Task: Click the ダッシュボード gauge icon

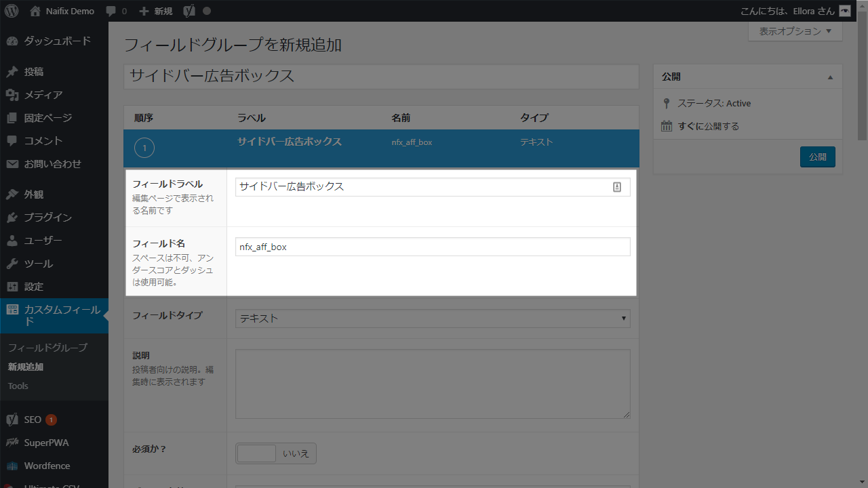Action: pyautogui.click(x=12, y=41)
